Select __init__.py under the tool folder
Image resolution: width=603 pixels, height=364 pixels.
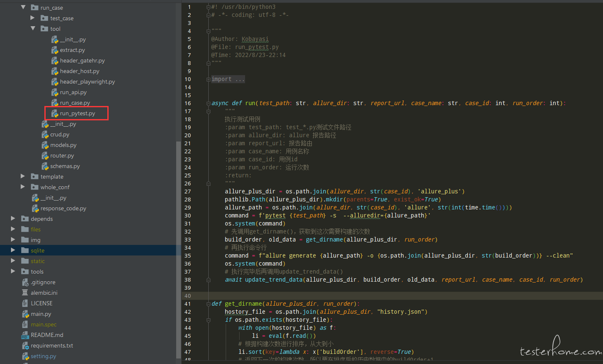[x=73, y=39]
